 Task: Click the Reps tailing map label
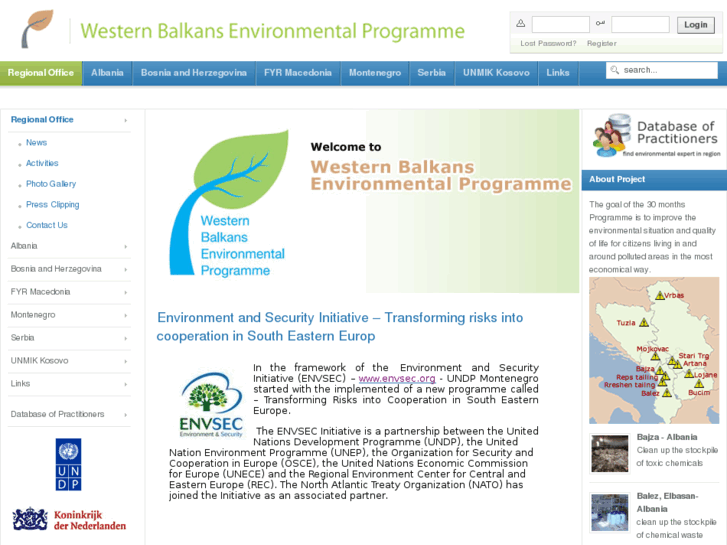click(x=637, y=377)
